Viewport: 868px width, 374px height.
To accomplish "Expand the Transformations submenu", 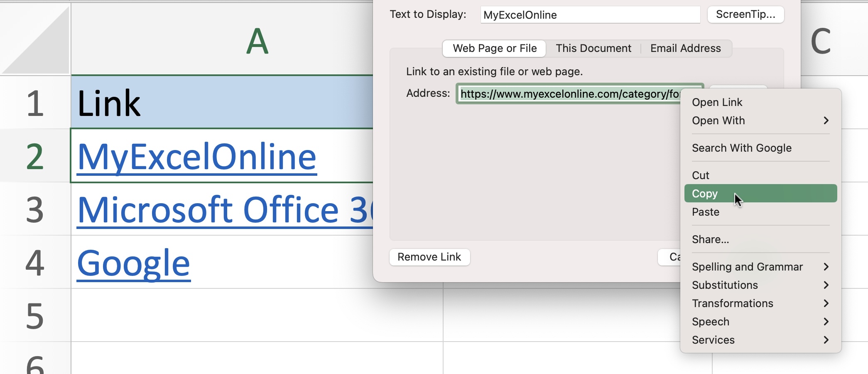I will pyautogui.click(x=733, y=303).
